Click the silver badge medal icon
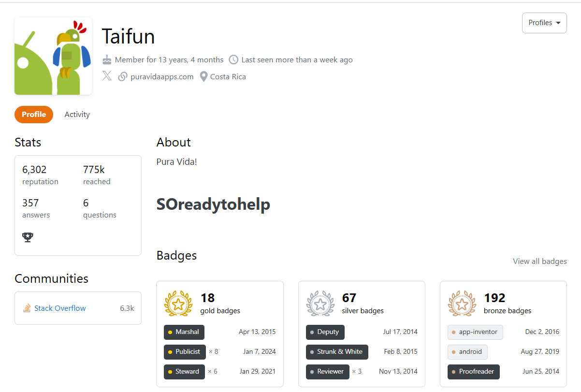The height and width of the screenshot is (392, 581). 320,304
